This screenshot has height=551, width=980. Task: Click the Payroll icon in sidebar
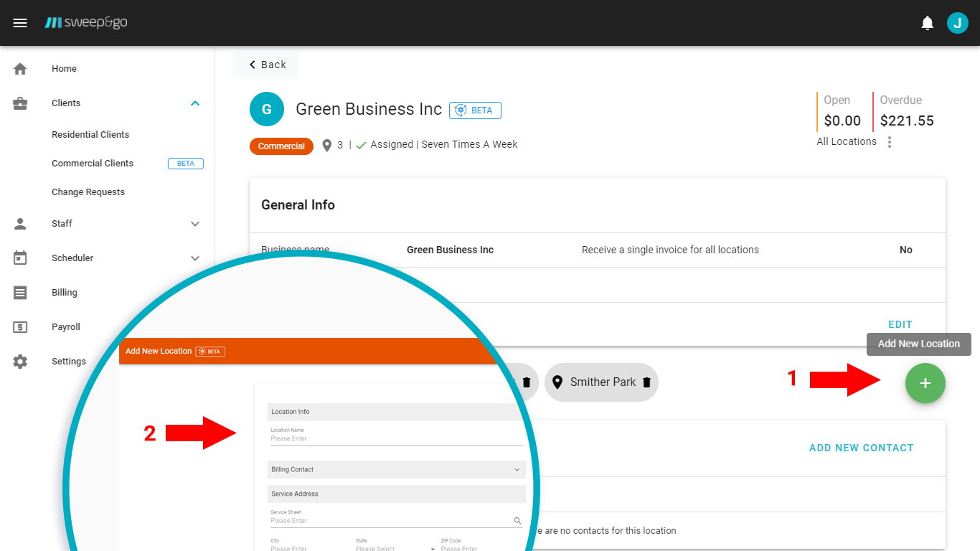click(x=20, y=327)
